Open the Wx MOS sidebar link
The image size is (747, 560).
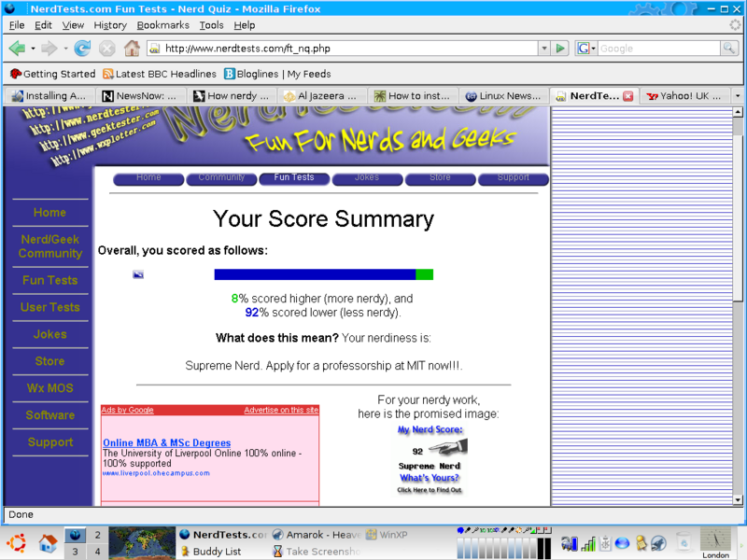click(50, 388)
